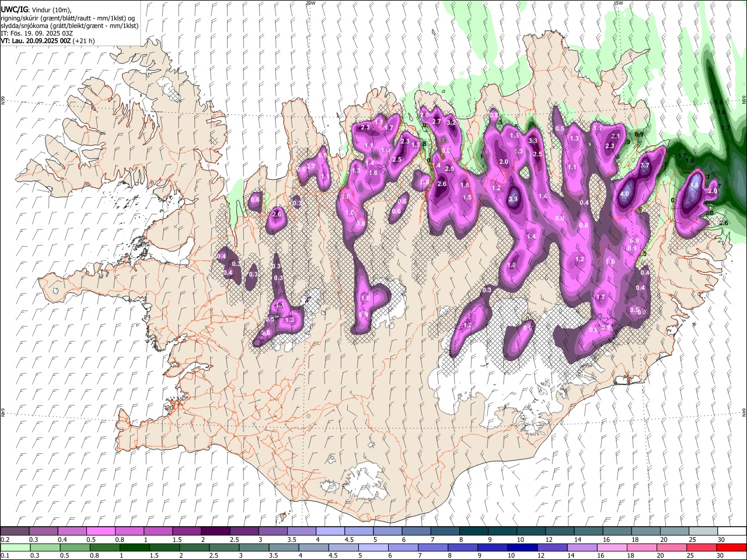Pick the light pink swatch between 16 and 18 on the rain scale
The height and width of the screenshot is (560, 747).
click(x=612, y=548)
